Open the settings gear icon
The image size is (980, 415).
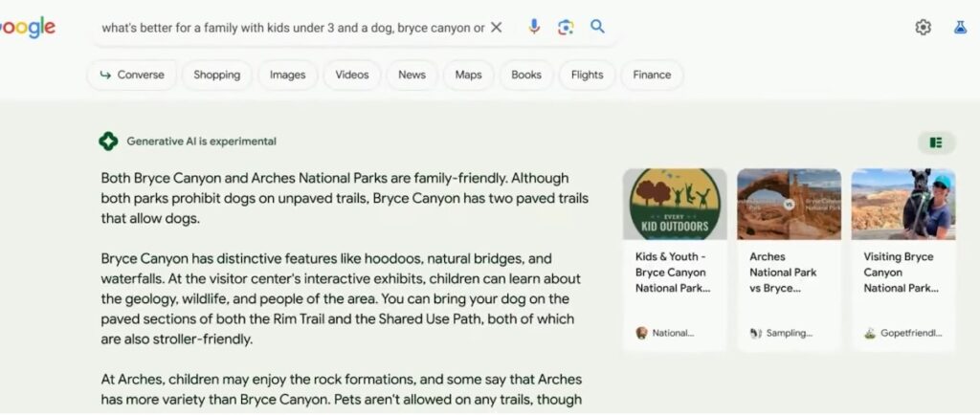tap(924, 28)
